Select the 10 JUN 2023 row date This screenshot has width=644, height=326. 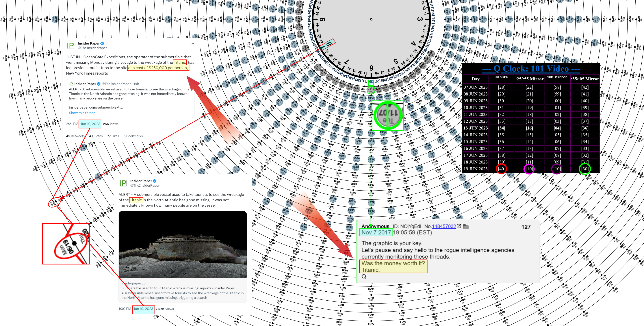click(x=476, y=107)
